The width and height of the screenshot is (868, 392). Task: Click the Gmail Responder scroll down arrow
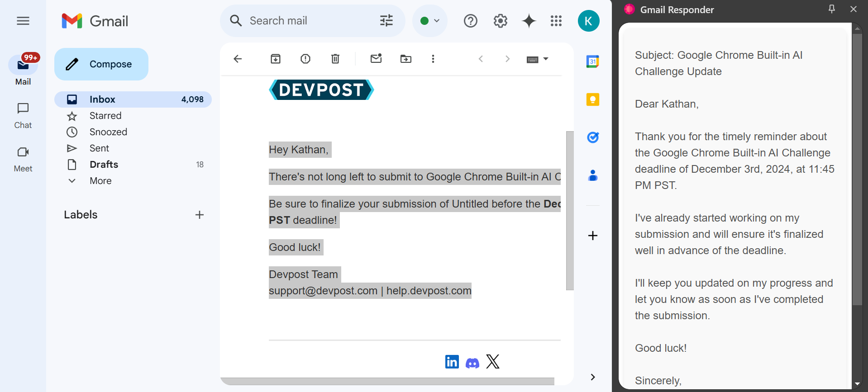(857, 384)
